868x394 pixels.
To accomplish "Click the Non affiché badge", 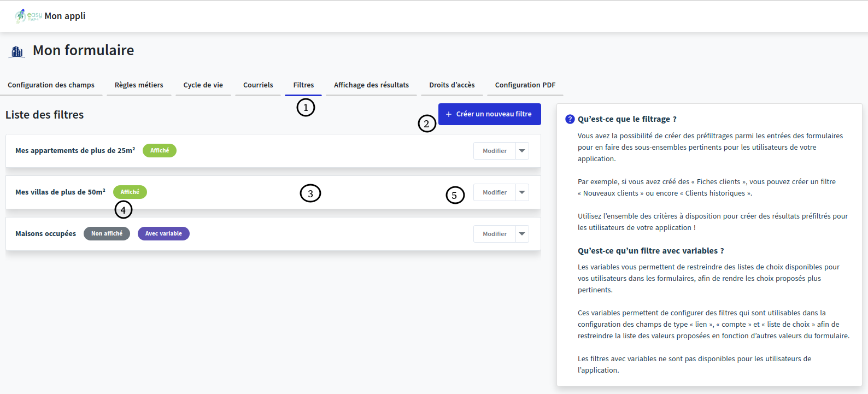I will point(107,234).
